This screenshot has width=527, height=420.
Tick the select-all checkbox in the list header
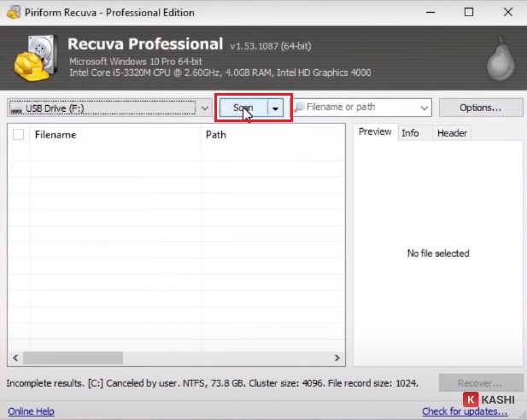click(x=18, y=135)
